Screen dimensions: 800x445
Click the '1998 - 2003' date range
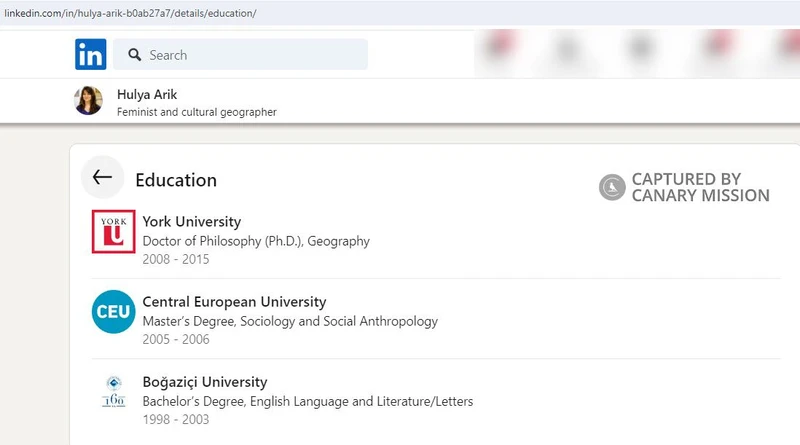pos(176,419)
